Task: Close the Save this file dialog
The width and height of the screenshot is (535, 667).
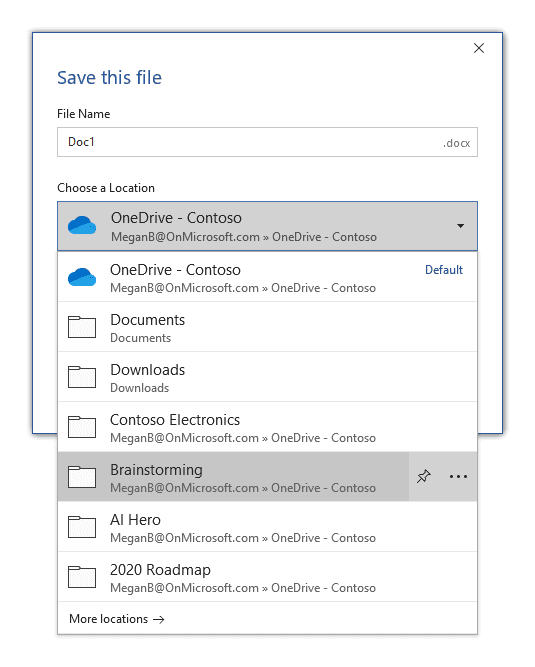Action: (x=479, y=48)
